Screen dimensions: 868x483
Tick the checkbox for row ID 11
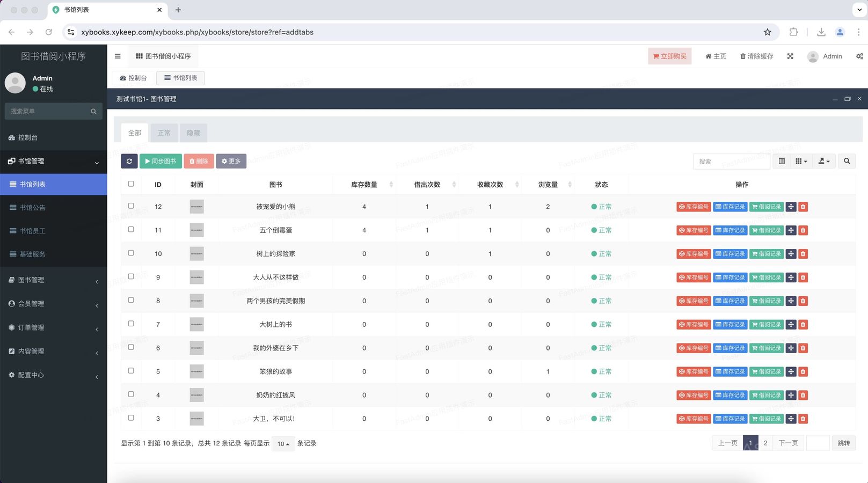(x=131, y=230)
